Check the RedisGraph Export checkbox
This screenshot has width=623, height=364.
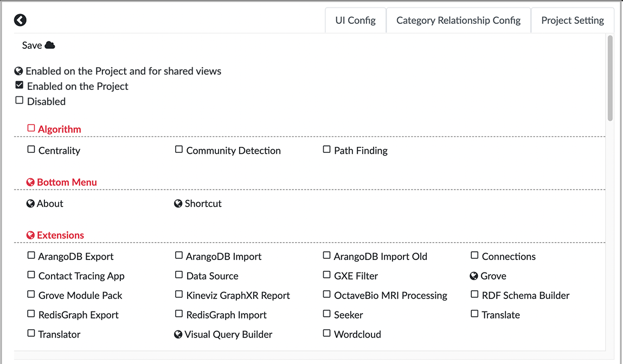(x=31, y=314)
